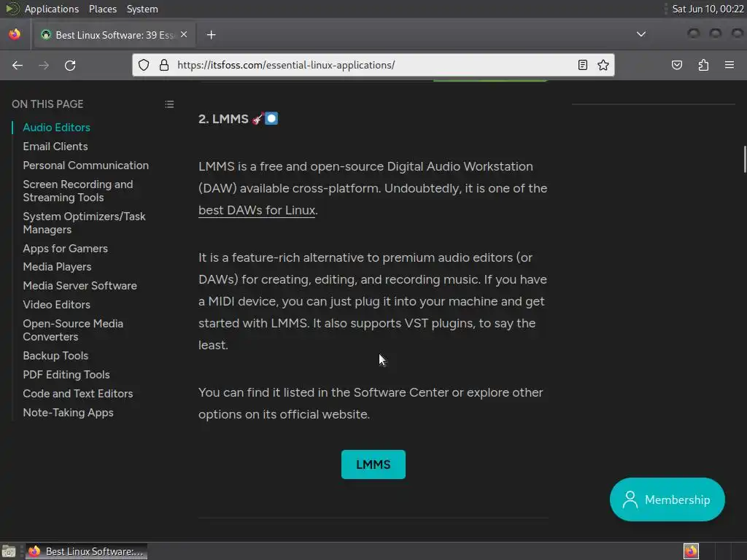Follow the best DAWs for Linux link
The height and width of the screenshot is (560, 747).
click(x=257, y=211)
